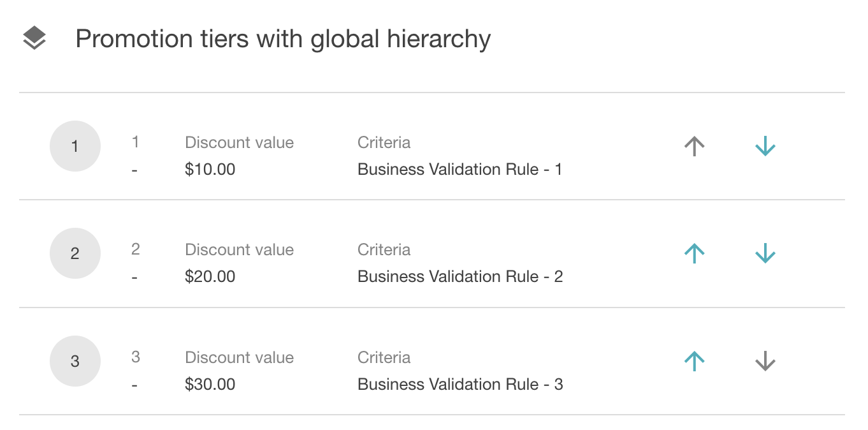Viewport: 868px width, 430px height.
Task: Click the Criteria label on tier 3
Action: tap(384, 357)
